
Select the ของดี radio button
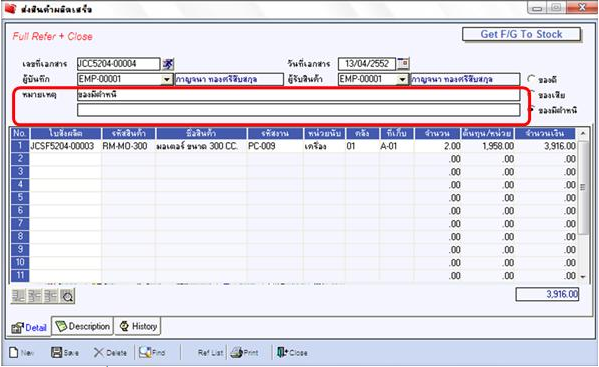[x=531, y=79]
